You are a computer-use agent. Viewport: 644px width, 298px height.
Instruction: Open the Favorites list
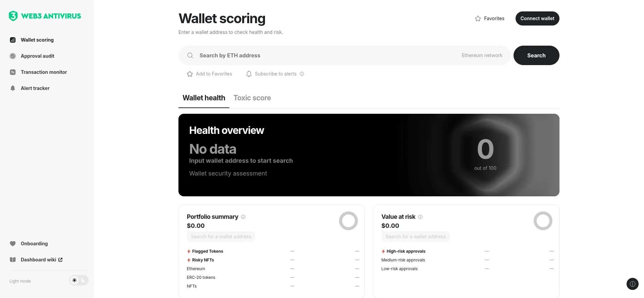coord(489,18)
